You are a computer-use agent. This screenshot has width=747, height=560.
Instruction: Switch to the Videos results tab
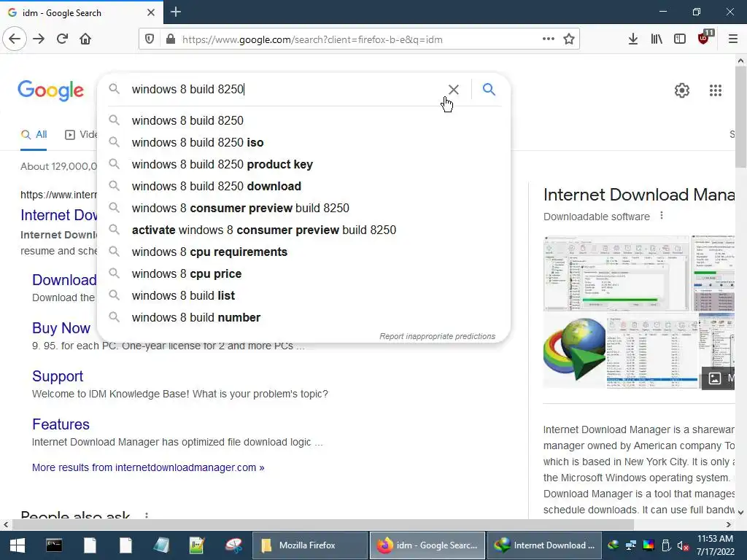pyautogui.click(x=81, y=135)
